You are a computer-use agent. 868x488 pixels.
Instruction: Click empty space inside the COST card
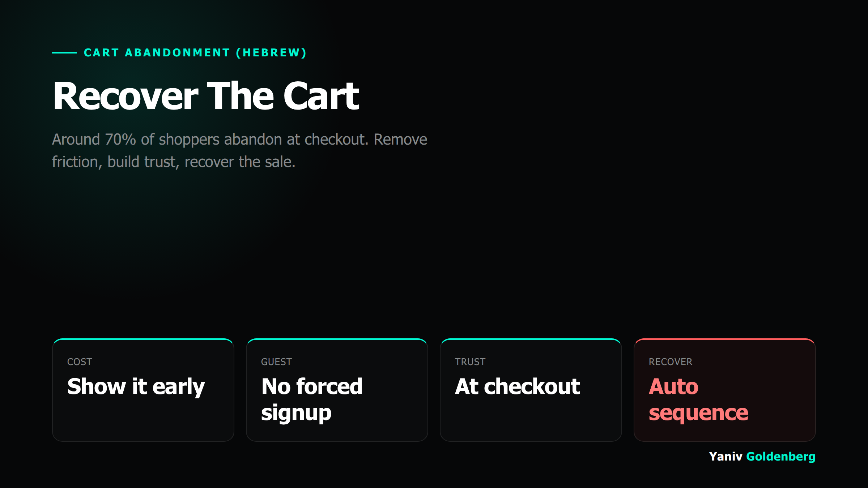[x=143, y=421]
